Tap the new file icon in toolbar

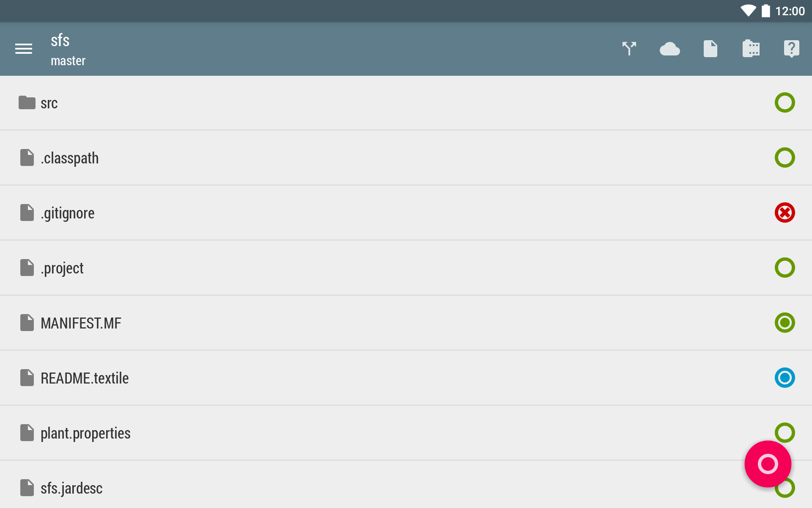tap(710, 49)
